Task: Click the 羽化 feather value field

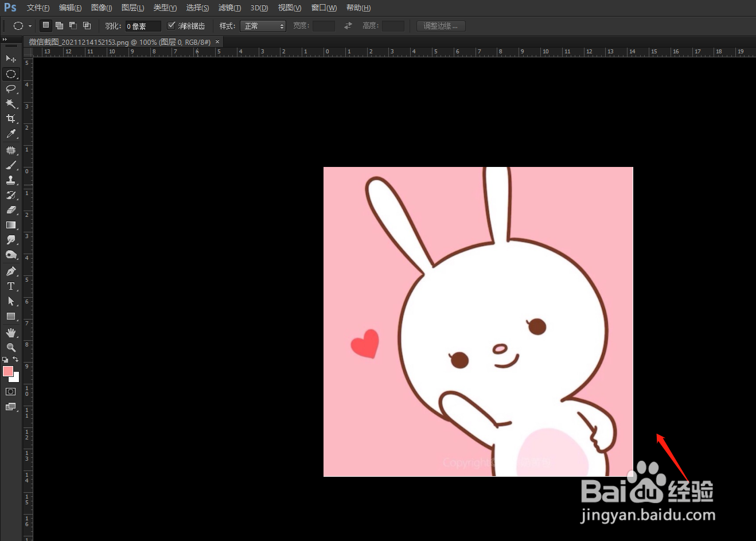Action: [143, 26]
